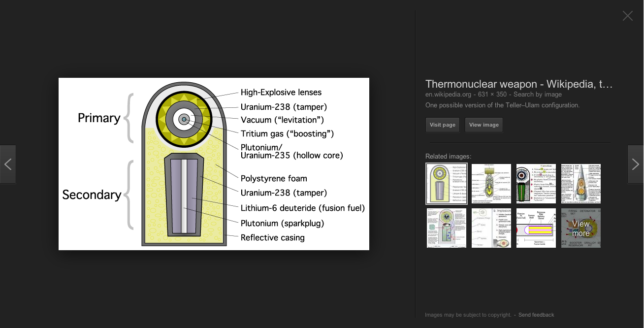This screenshot has width=644, height=328.
Task: Open the "Implosion" steps sketch thumbnail
Action: tap(491, 228)
